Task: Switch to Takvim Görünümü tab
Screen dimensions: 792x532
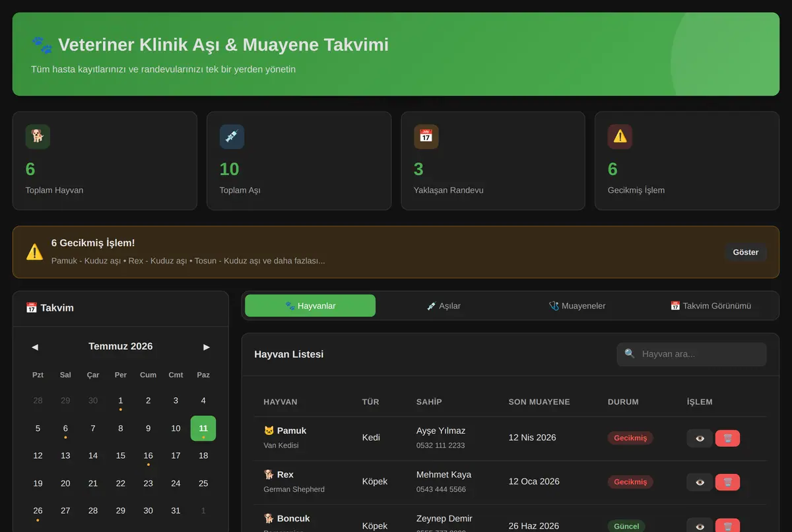Action: tap(710, 306)
